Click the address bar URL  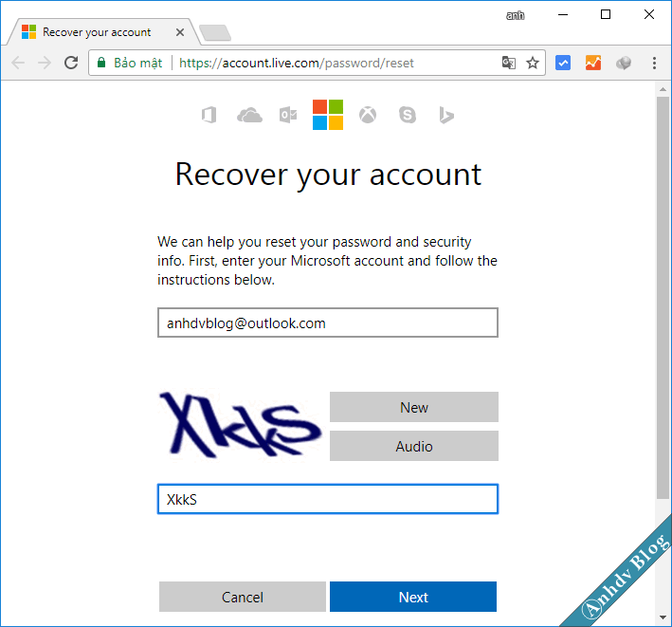pyautogui.click(x=296, y=63)
